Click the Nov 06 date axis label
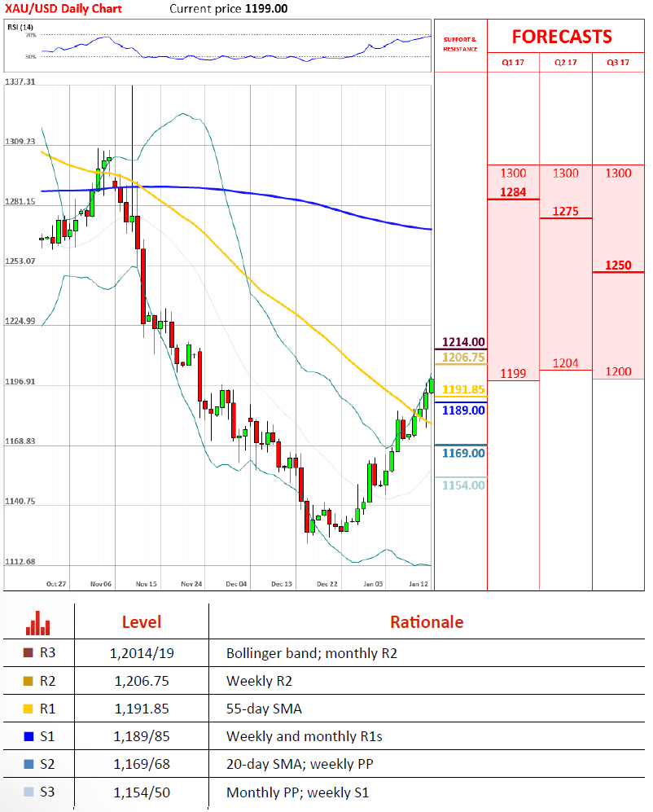Image resolution: width=653 pixels, height=812 pixels. (101, 584)
